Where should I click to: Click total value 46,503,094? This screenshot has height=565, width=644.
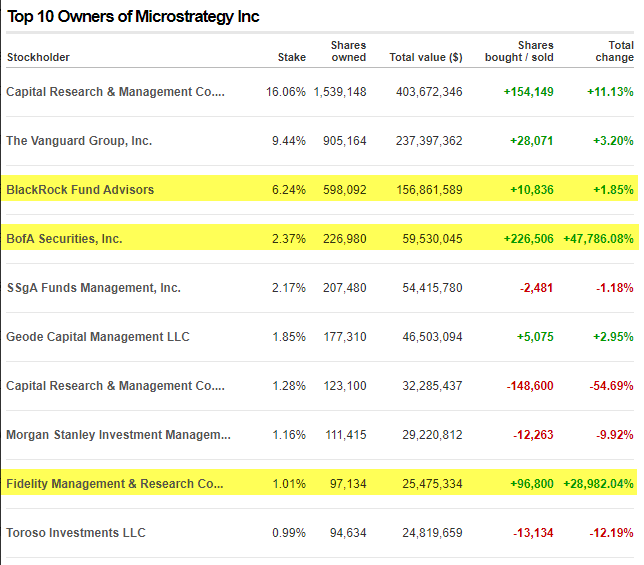432,337
